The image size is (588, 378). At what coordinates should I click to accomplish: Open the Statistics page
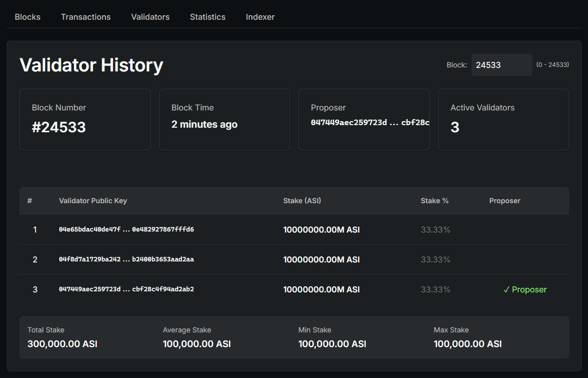click(208, 17)
